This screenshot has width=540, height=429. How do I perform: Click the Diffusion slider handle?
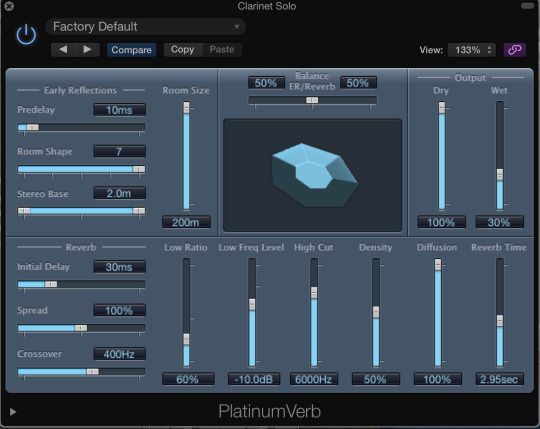438,264
